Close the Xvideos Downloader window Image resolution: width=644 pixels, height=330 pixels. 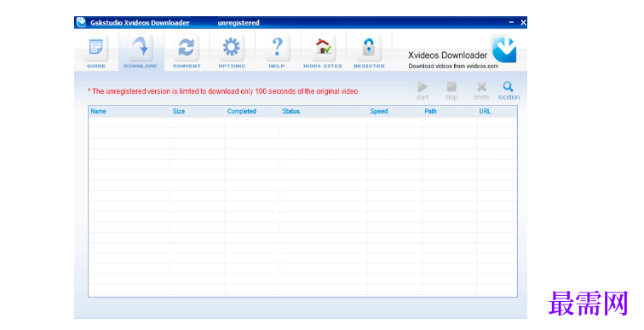(523, 23)
